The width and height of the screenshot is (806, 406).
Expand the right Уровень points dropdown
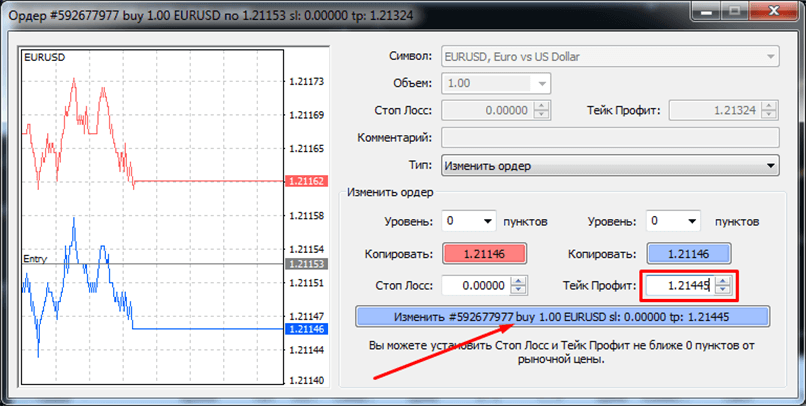click(x=691, y=221)
